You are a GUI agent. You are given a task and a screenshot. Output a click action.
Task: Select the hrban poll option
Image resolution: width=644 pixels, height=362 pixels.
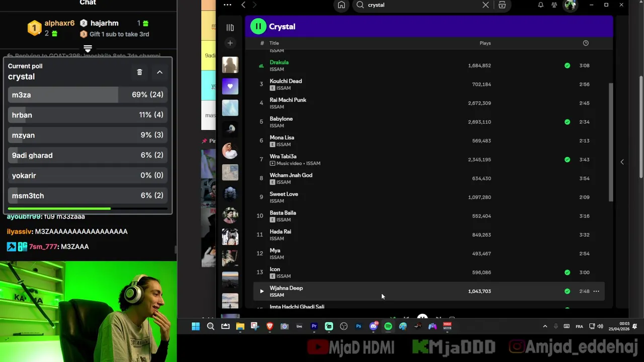tap(88, 115)
